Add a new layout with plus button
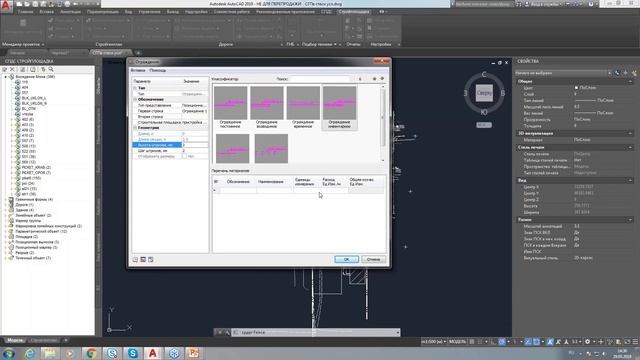This screenshot has height=360, width=640. tap(65, 340)
